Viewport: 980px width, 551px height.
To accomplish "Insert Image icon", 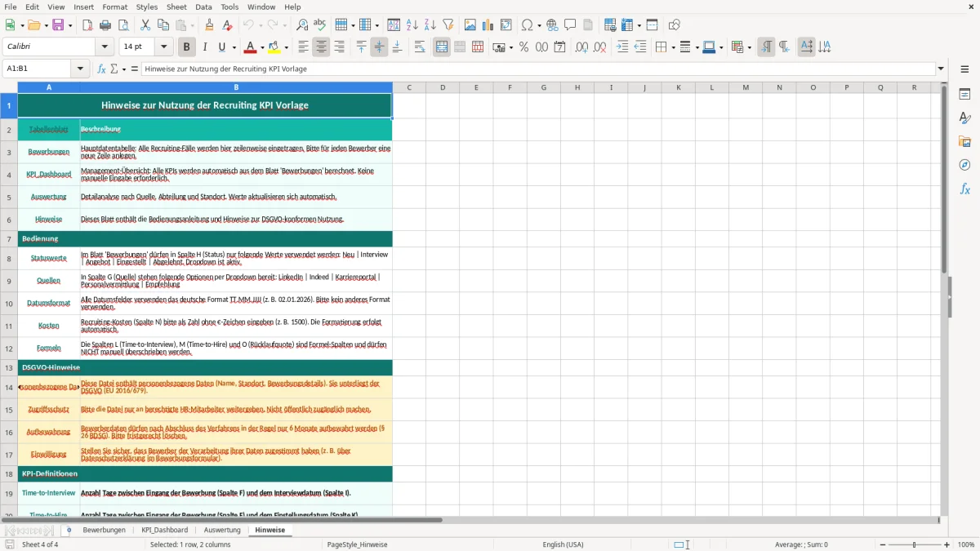I will click(470, 25).
